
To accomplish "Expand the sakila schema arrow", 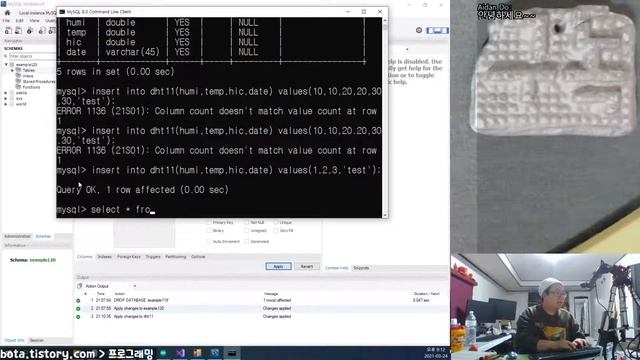I will click(x=6, y=93).
